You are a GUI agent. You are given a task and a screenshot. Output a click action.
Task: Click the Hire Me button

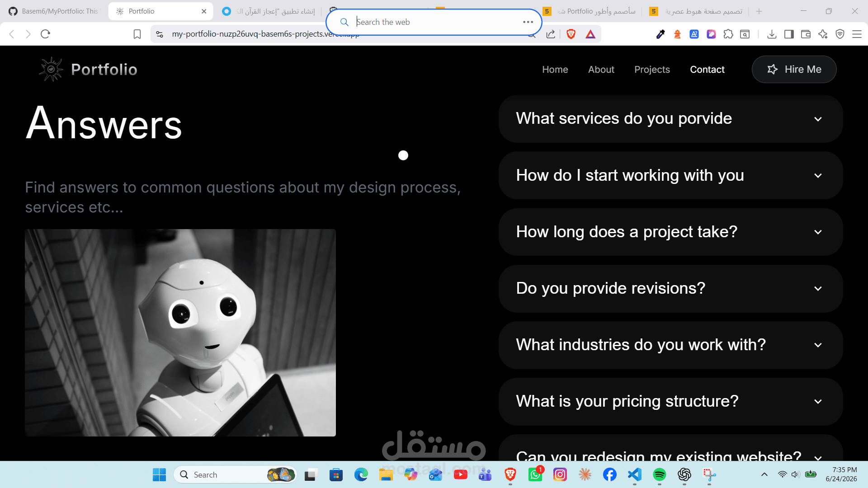pyautogui.click(x=794, y=69)
